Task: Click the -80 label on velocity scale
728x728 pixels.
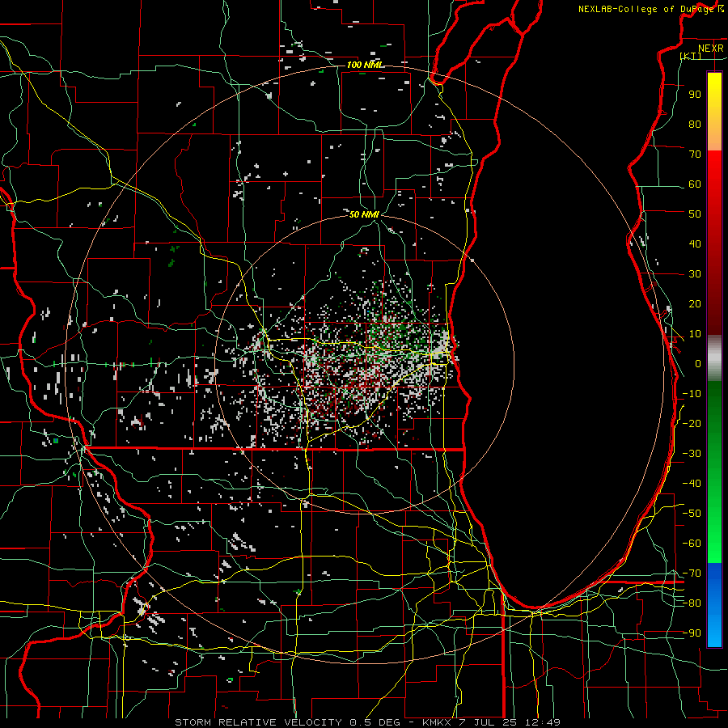Action: pyautogui.click(x=692, y=603)
